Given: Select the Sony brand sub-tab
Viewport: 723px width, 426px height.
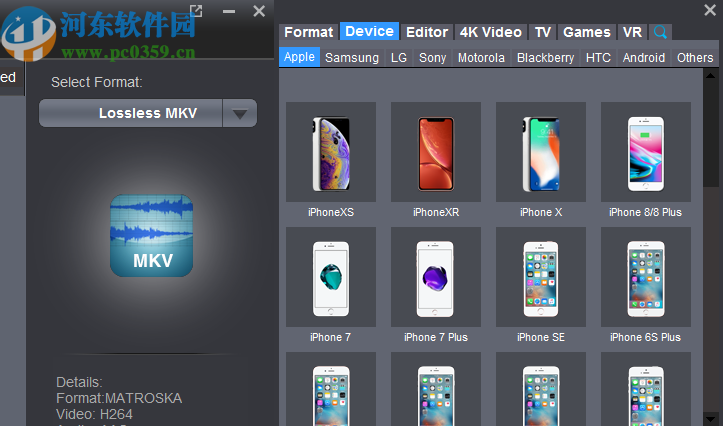Looking at the screenshot, I should click(x=433, y=58).
